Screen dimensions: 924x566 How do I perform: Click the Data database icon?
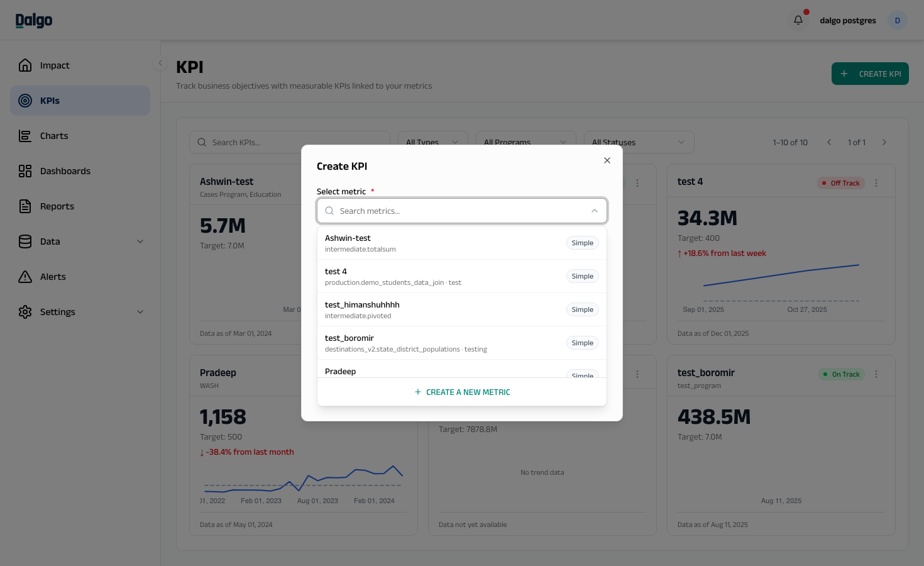pos(25,241)
